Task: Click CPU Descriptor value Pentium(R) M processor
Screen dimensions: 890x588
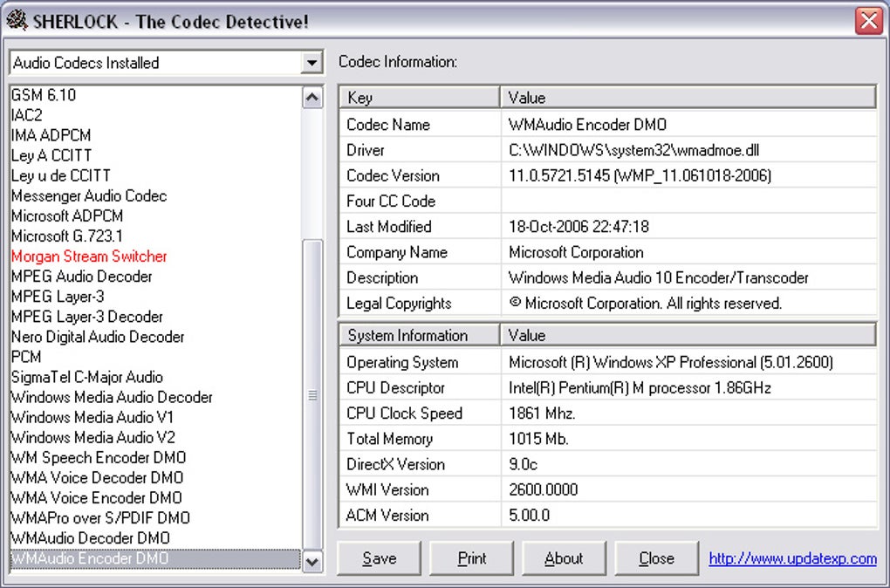Action: 640,387
